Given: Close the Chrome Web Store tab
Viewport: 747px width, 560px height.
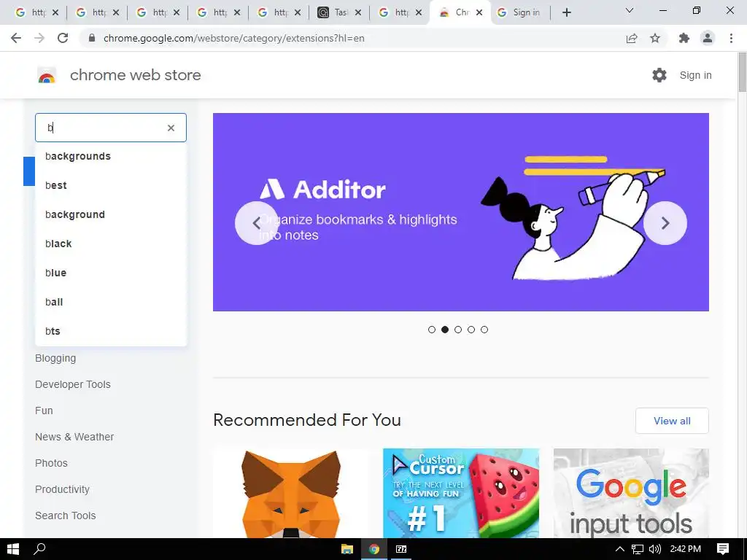Looking at the screenshot, I should [479, 12].
